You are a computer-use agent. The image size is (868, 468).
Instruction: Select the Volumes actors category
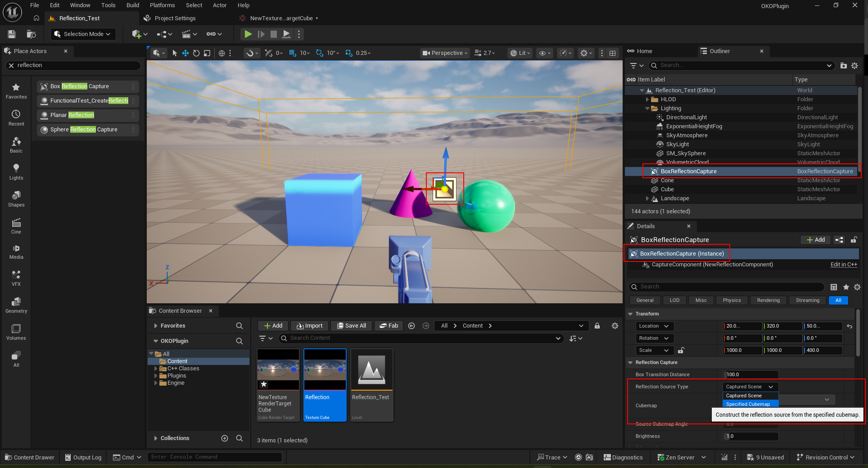pyautogui.click(x=16, y=332)
